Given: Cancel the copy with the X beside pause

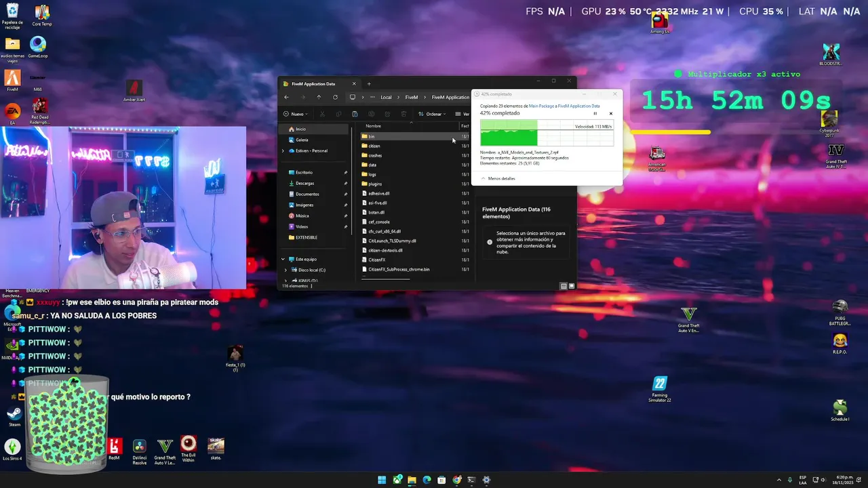Looking at the screenshot, I should 611,114.
